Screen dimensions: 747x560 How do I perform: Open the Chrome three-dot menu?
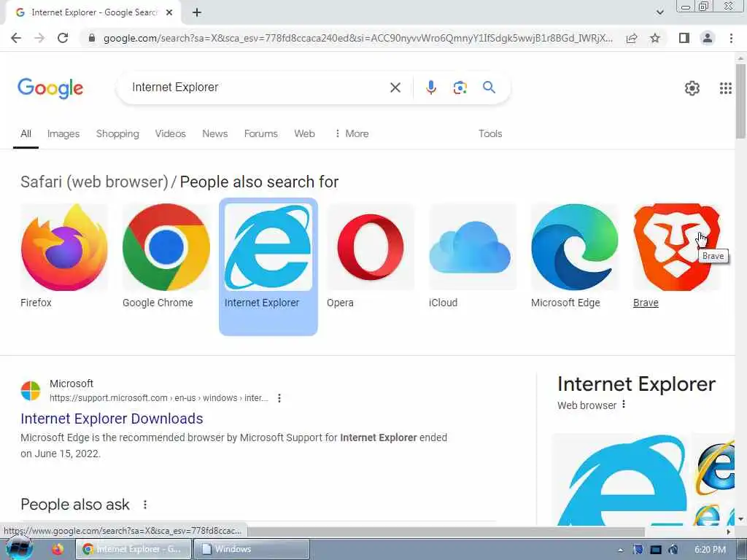[x=731, y=38]
